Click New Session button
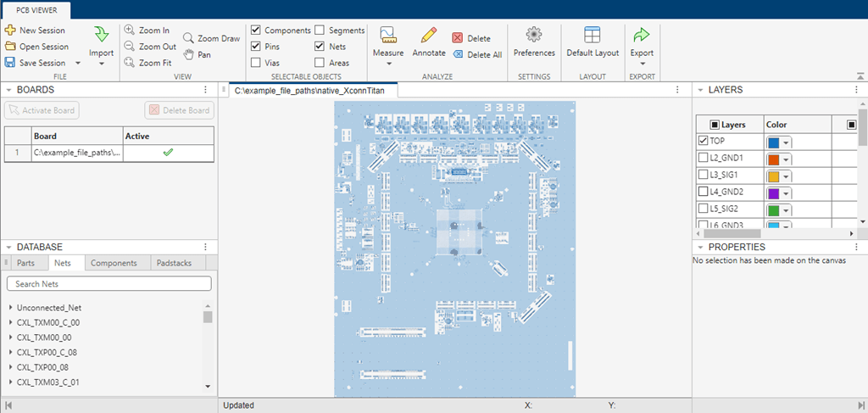The width and height of the screenshot is (868, 413). (35, 31)
